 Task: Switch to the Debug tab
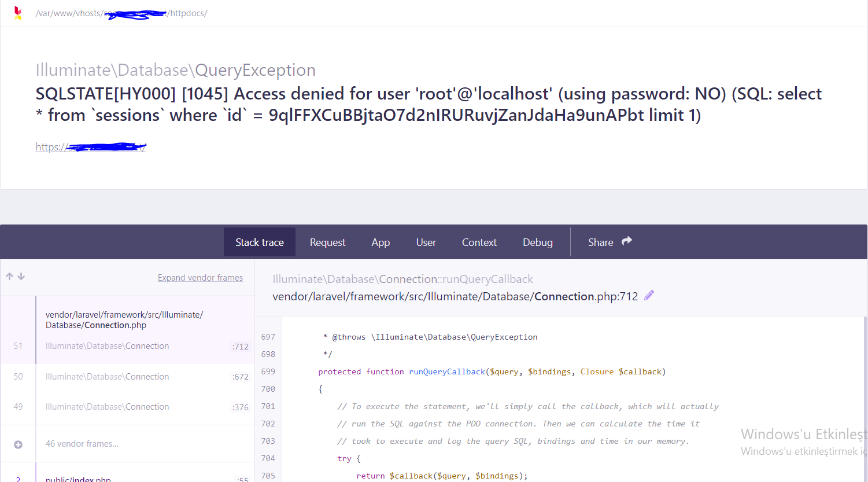[538, 242]
